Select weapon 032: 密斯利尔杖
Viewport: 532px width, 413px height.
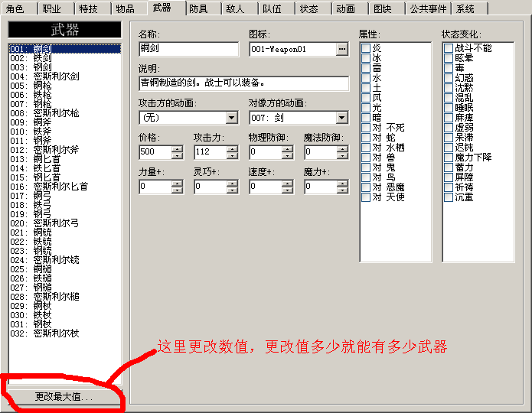tap(65, 333)
